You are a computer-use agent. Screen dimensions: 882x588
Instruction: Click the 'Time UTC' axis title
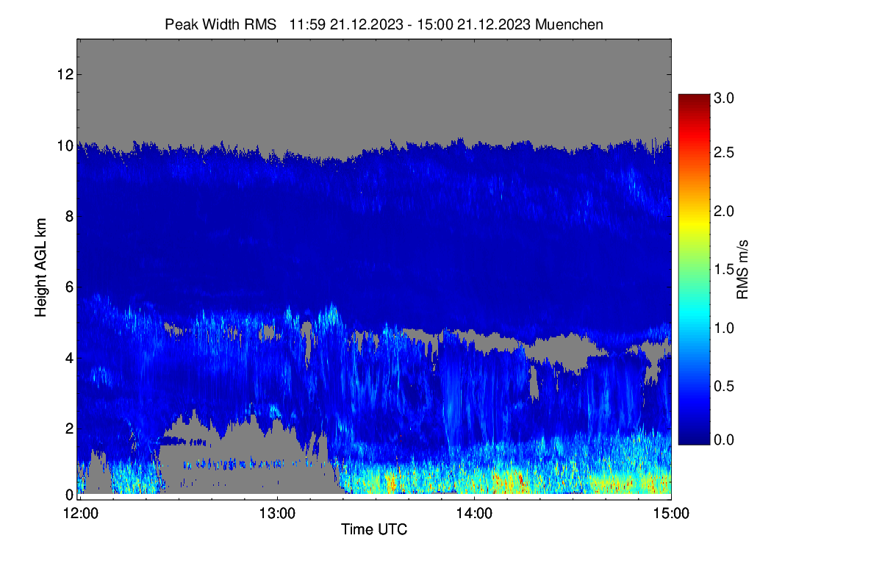click(x=374, y=529)
